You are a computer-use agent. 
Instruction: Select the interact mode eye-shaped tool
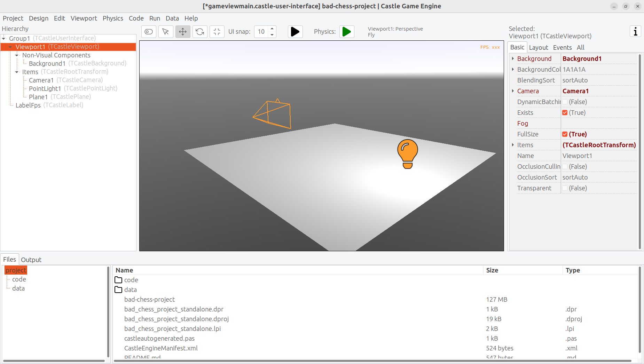click(149, 32)
